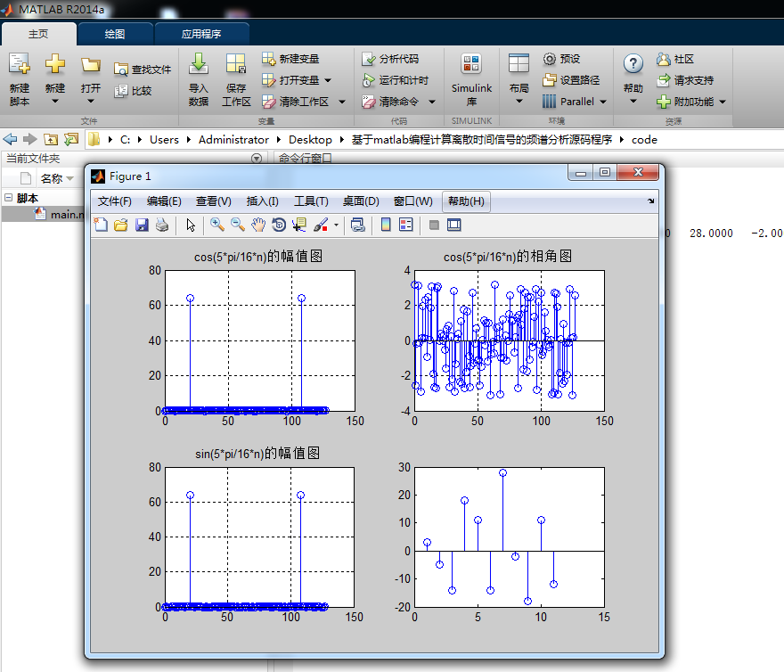This screenshot has width=784, height=672.
Task: Click the Compare (比较) button
Action: point(133,91)
